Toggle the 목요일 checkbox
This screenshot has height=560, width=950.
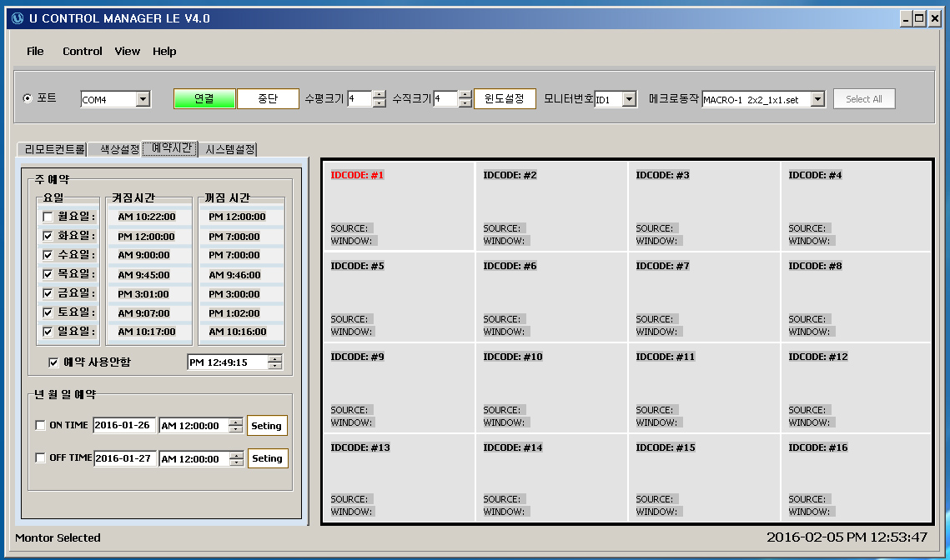48,275
